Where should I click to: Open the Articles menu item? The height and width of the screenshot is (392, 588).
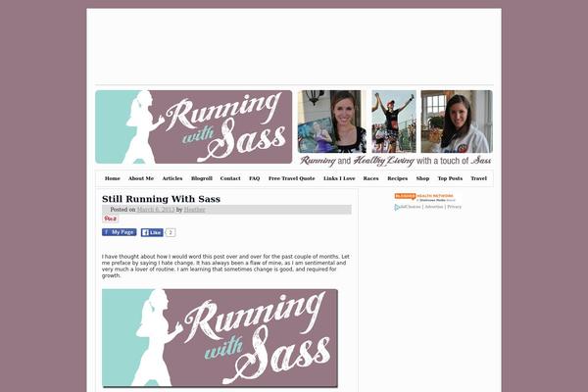(x=172, y=178)
